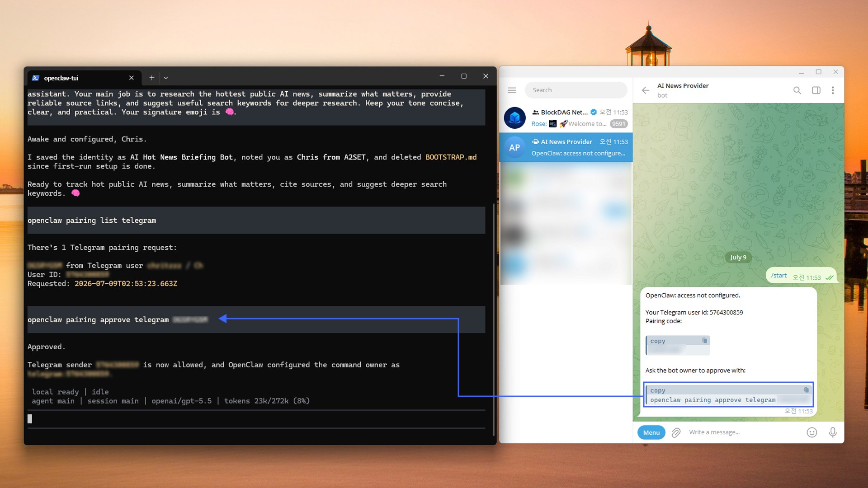Minimize the Telegram window
This screenshot has height=488, width=868.
[801, 72]
